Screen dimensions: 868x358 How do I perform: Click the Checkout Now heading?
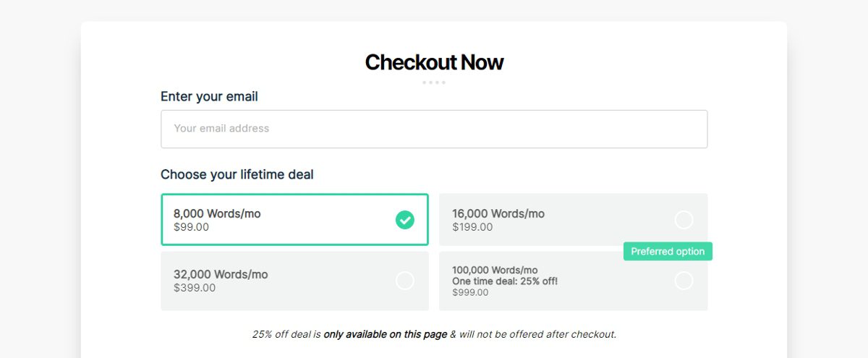(434, 62)
